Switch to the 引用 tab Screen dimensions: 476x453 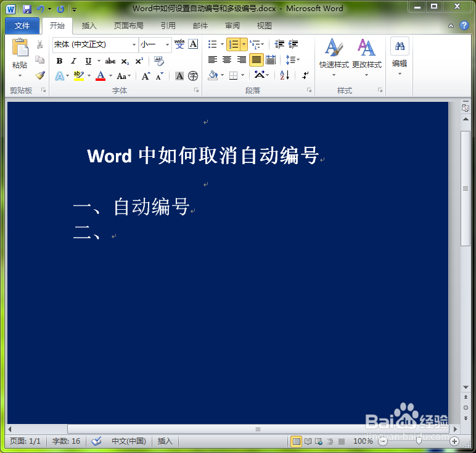point(168,26)
